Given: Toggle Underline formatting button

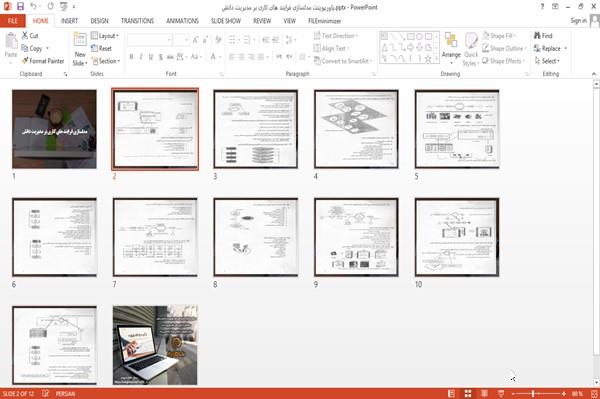Looking at the screenshot, I should pyautogui.click(x=151, y=57).
